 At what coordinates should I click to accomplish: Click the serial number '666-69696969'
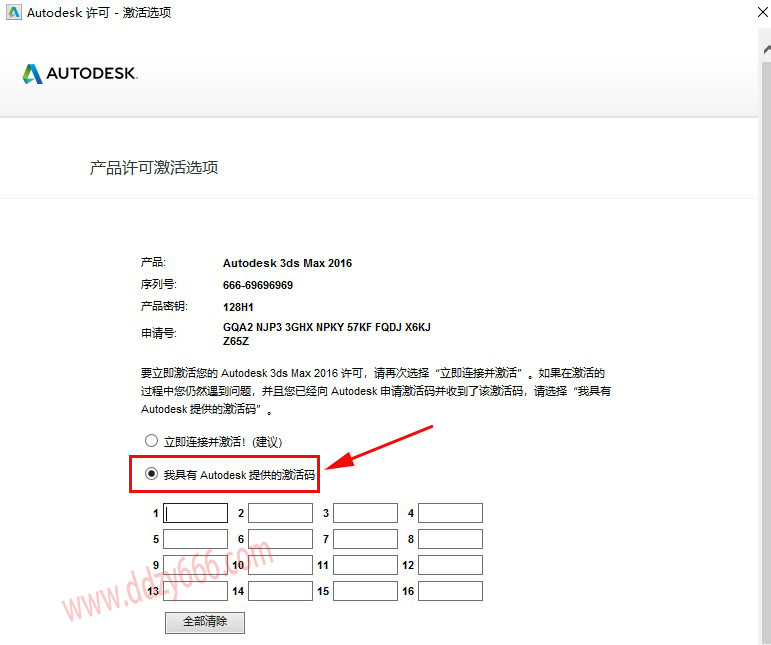pos(258,285)
